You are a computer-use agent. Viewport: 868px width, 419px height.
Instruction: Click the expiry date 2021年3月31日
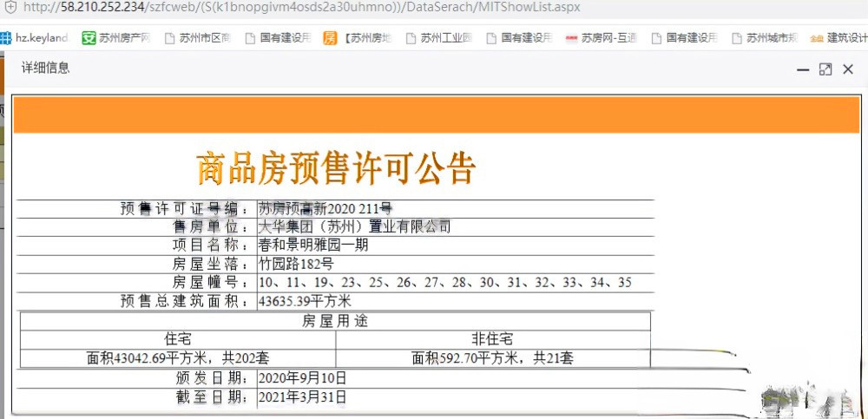click(x=303, y=397)
